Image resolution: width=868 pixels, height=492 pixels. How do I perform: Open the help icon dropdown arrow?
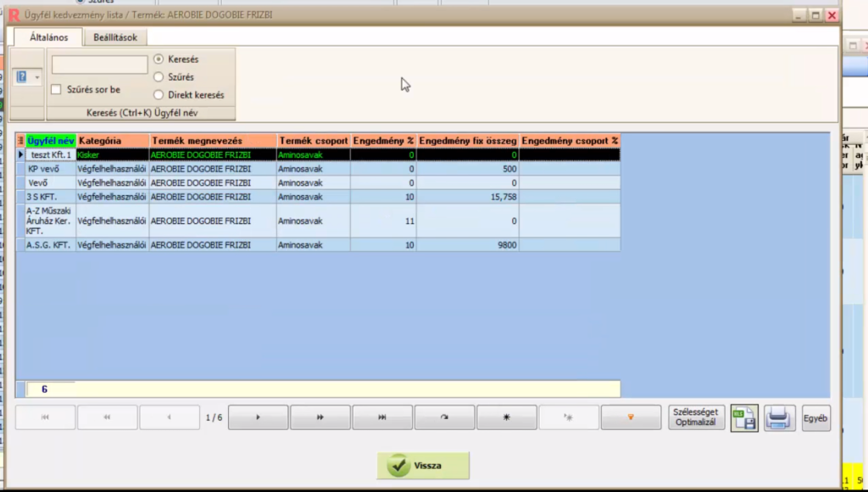(36, 77)
